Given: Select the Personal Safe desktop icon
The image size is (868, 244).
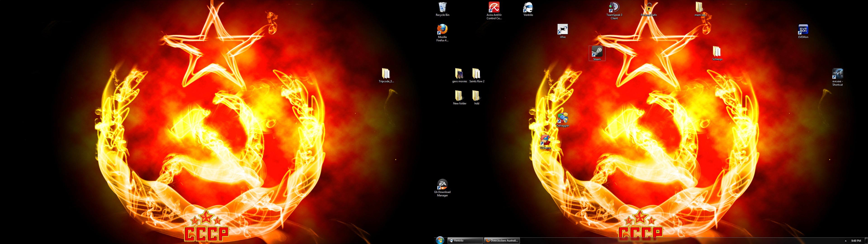Looking at the screenshot, I should (x=648, y=9).
